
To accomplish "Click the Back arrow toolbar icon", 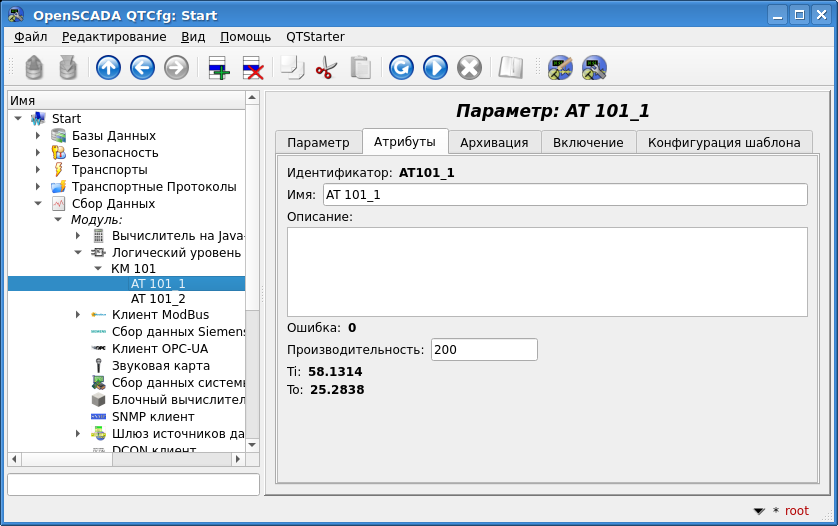I will [x=142, y=68].
